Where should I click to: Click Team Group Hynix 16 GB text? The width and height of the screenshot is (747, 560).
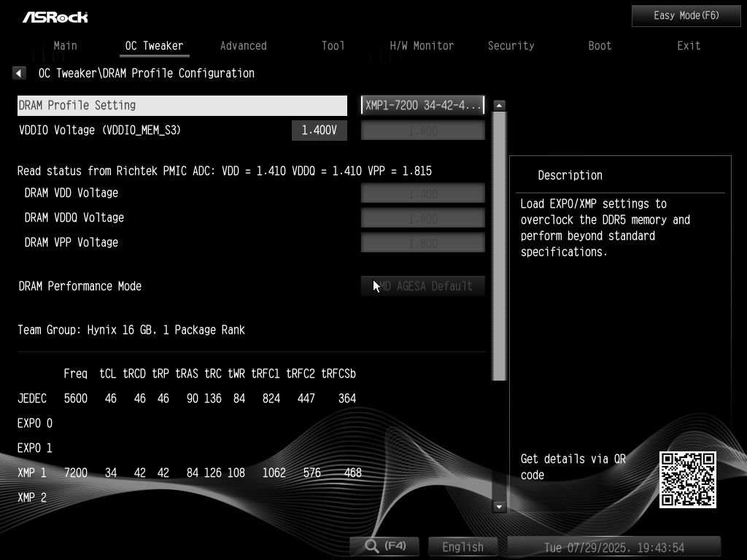(131, 330)
